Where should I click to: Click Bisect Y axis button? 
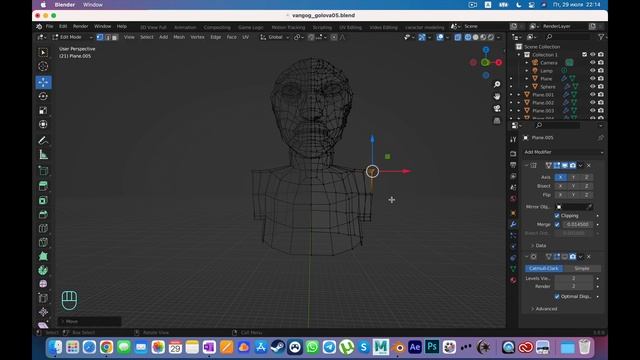point(573,186)
